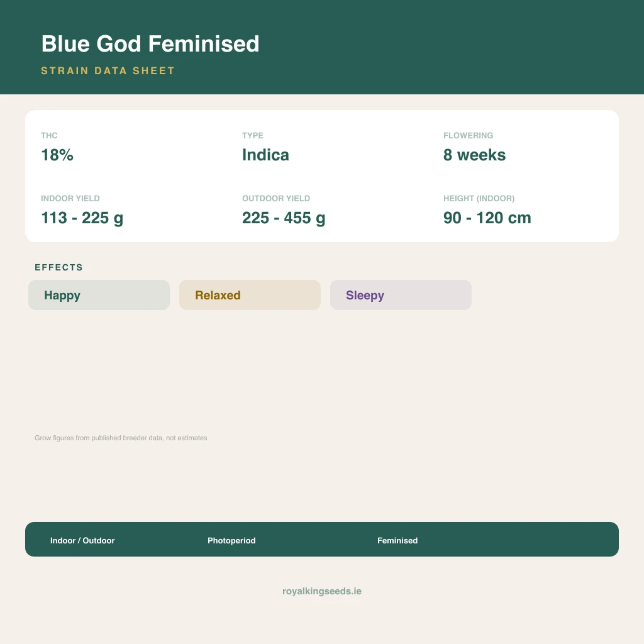
Task: Select the Indoor / Outdoor label
Action: pyautogui.click(x=82, y=540)
